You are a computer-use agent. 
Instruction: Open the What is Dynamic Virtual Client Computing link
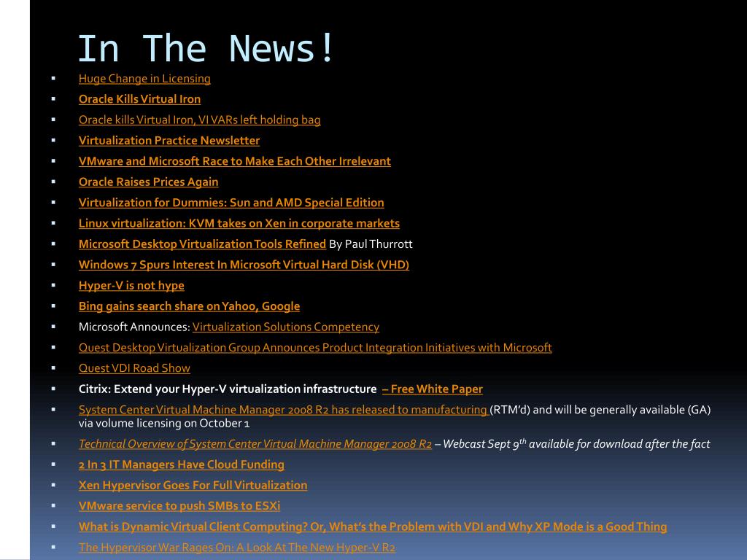tap(373, 526)
